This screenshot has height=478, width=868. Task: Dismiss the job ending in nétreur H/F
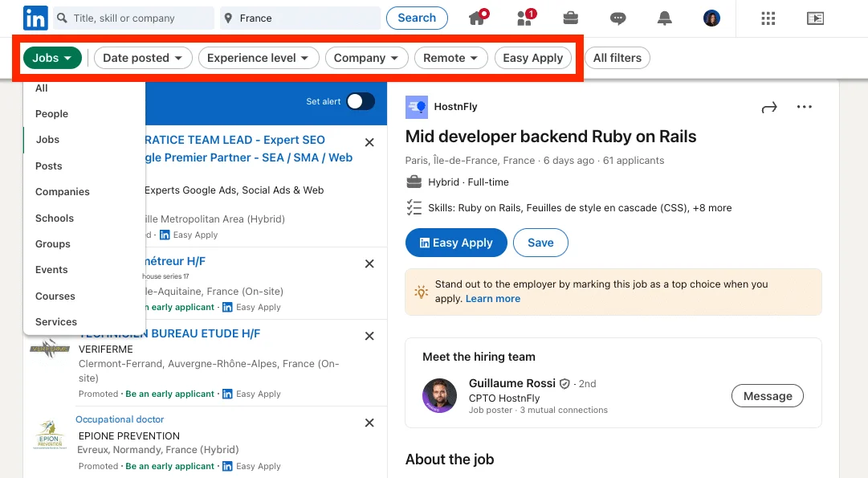pos(370,264)
